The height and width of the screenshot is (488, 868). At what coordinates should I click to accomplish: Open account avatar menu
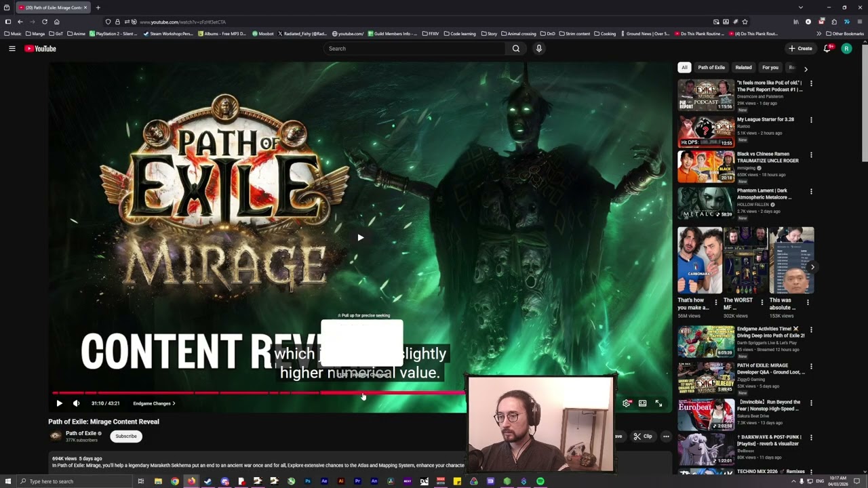(x=846, y=49)
